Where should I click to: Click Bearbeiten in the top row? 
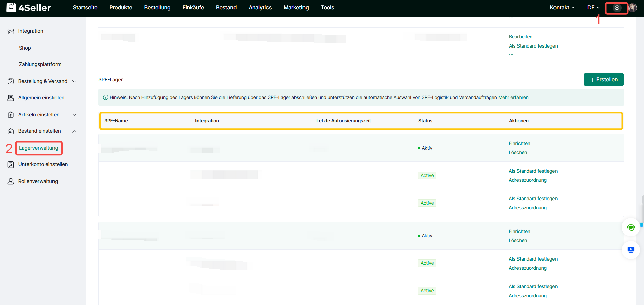tap(521, 37)
